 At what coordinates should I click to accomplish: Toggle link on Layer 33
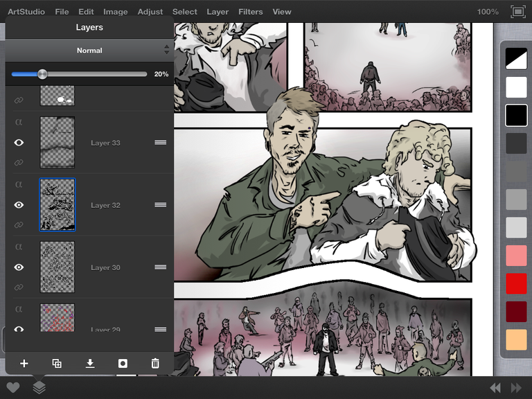coord(19,163)
